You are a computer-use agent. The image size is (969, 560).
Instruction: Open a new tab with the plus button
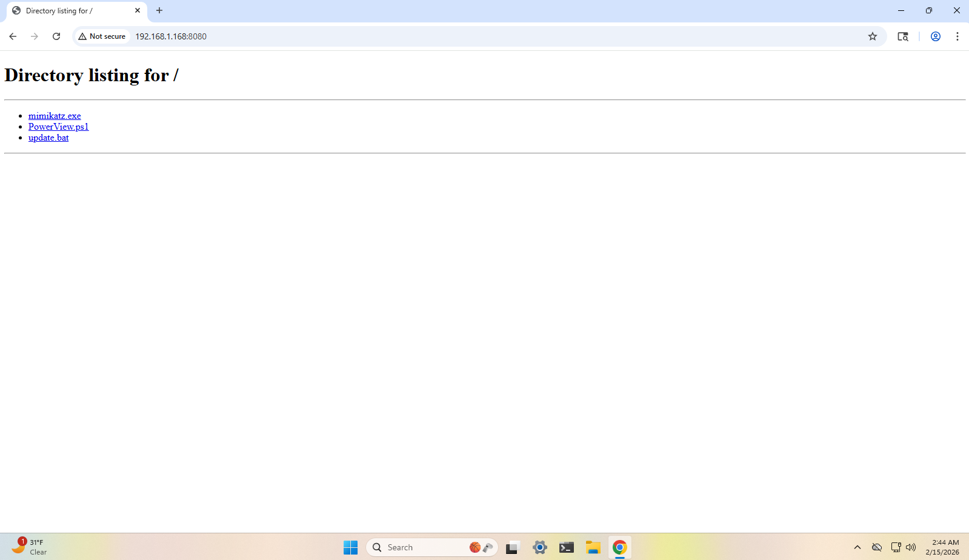pyautogui.click(x=159, y=10)
